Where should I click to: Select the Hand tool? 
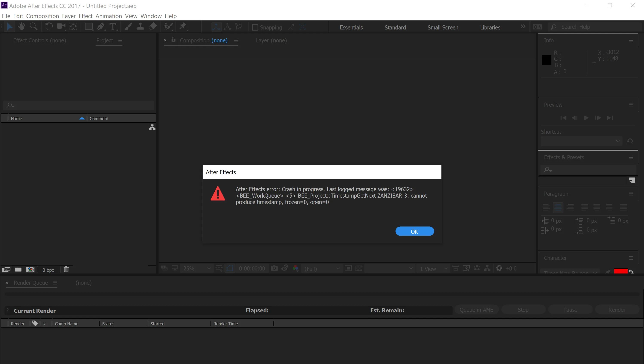21,26
